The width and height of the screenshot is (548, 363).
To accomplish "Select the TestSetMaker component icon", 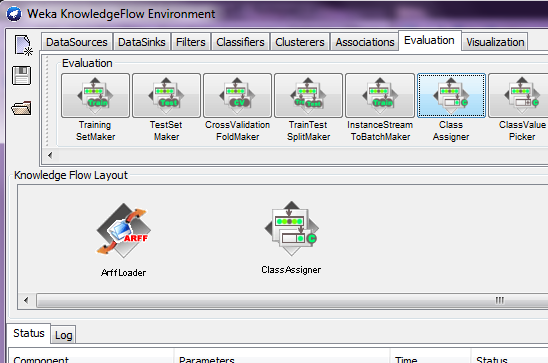I will tap(166, 95).
